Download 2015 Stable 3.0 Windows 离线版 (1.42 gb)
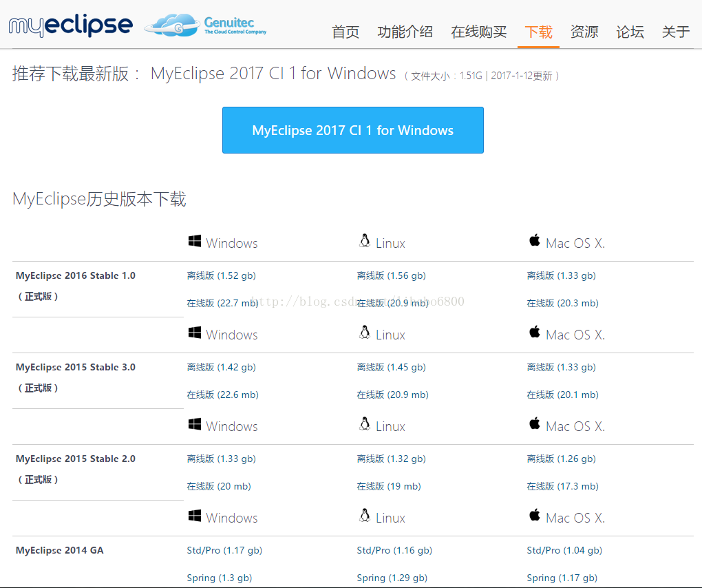The image size is (702, 588). [x=221, y=367]
